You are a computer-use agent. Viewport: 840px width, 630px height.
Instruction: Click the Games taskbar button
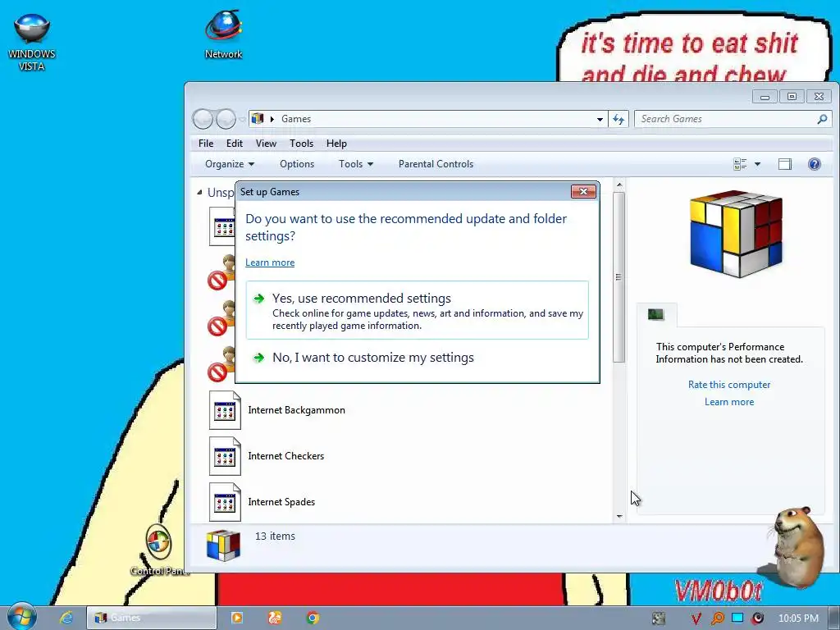152,618
